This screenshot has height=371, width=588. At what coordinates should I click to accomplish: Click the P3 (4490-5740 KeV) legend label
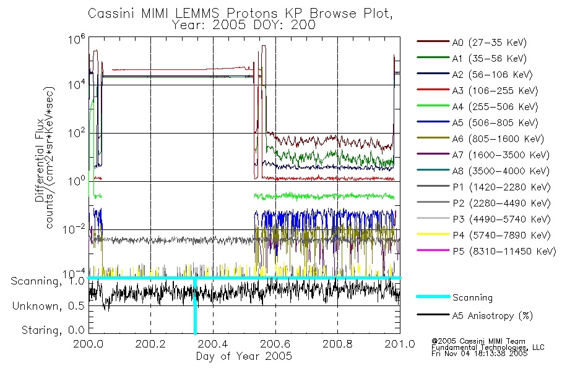point(501,220)
